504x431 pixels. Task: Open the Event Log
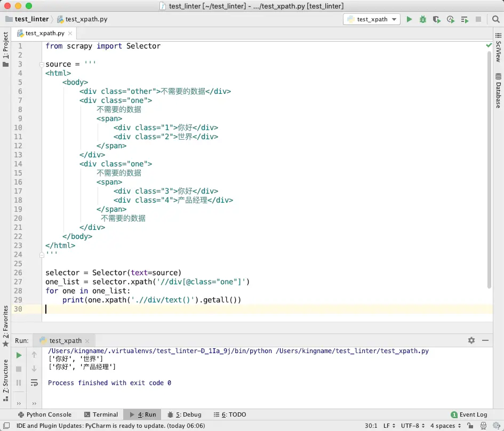coord(469,414)
